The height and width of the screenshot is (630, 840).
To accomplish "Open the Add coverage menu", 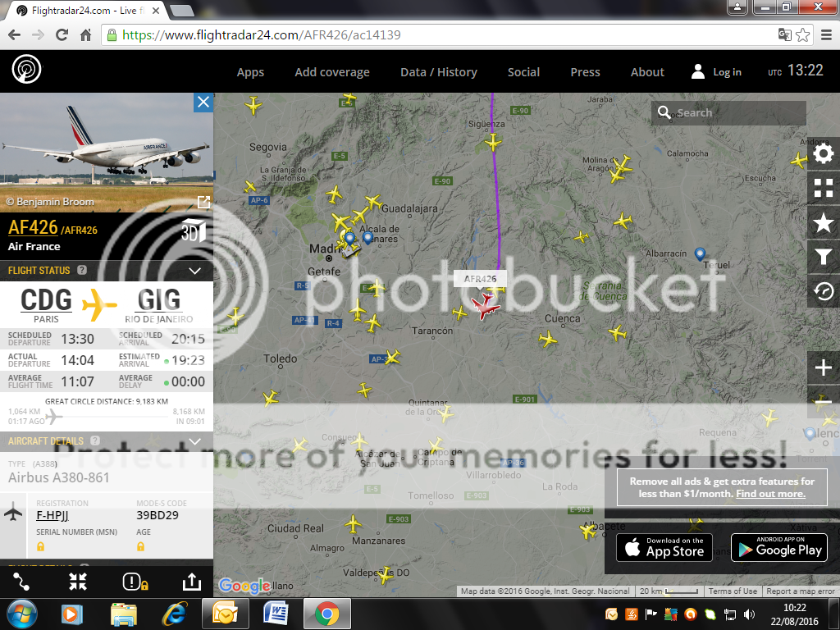I will (x=332, y=72).
